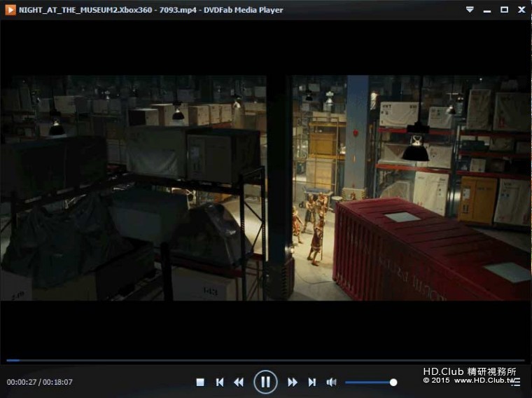Click the elapsed time display 00:00:27
Image resolution: width=532 pixels, height=398 pixels.
tap(22, 382)
